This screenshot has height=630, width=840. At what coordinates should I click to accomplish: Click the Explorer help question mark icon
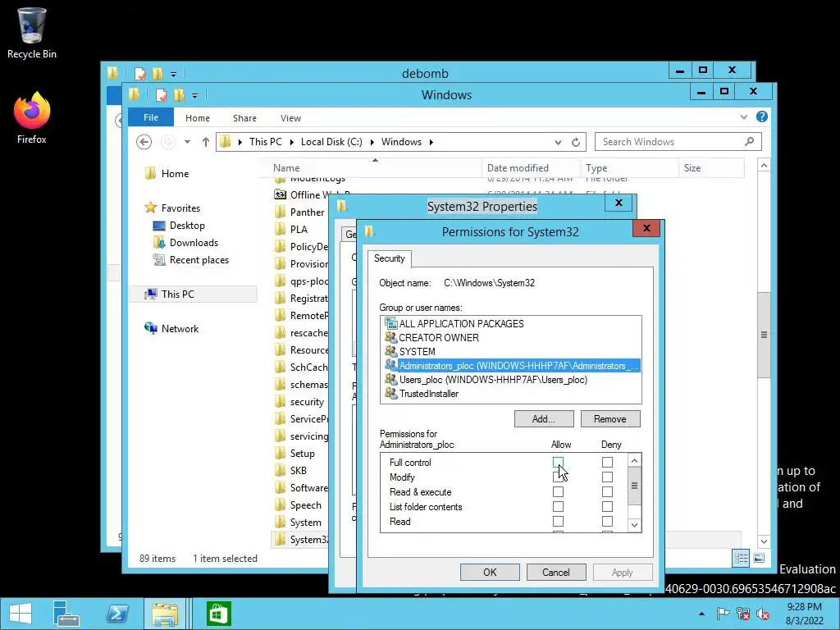point(762,116)
